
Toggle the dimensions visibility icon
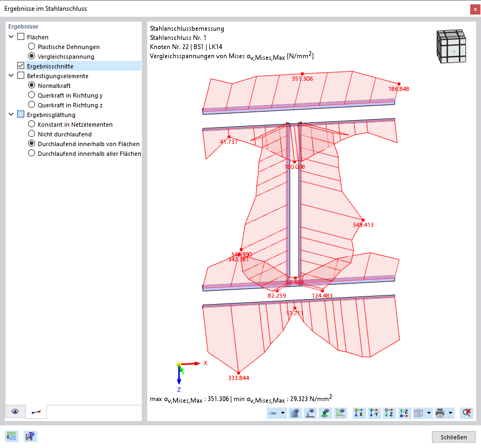click(x=340, y=413)
